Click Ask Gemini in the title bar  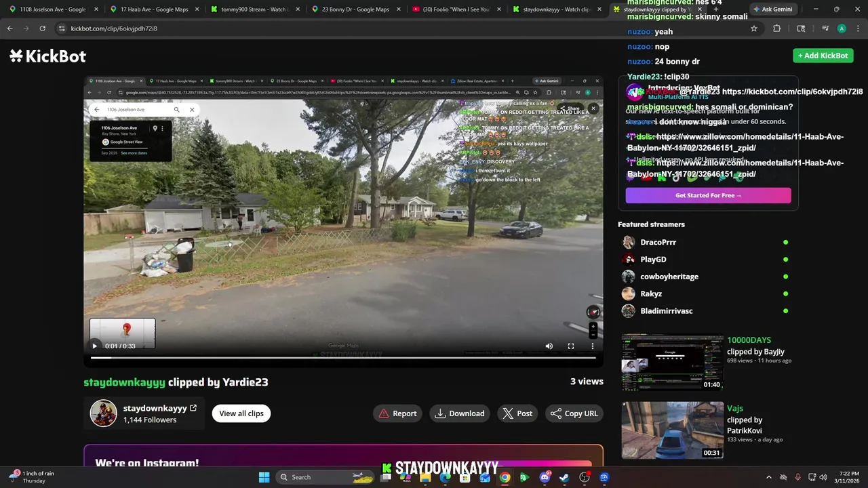(772, 9)
